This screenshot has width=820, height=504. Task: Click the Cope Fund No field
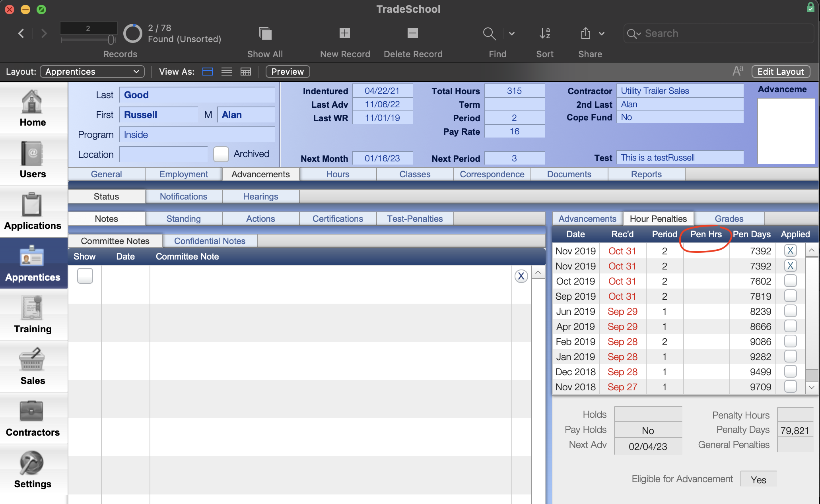pos(680,117)
